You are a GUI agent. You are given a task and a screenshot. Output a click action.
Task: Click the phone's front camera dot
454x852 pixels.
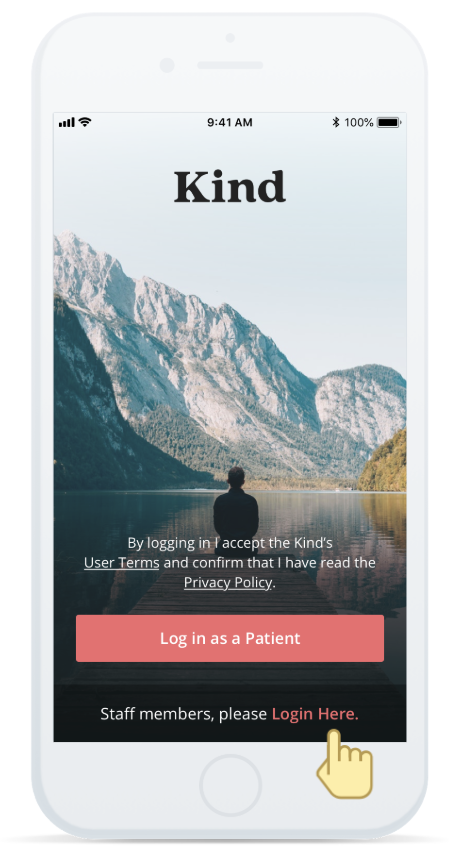[167, 65]
